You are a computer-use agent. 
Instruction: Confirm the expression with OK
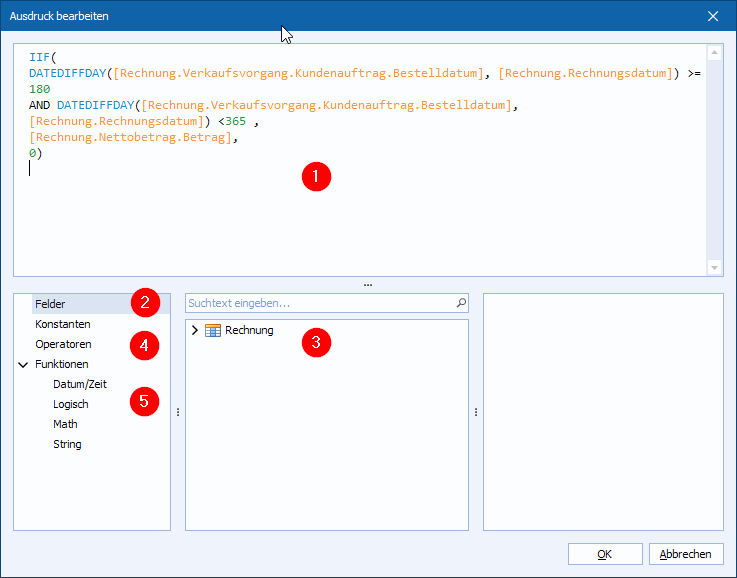(x=604, y=554)
